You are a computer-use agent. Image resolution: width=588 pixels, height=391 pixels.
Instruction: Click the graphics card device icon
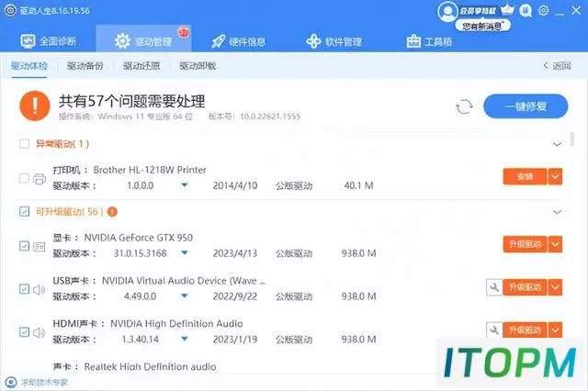[40, 246]
